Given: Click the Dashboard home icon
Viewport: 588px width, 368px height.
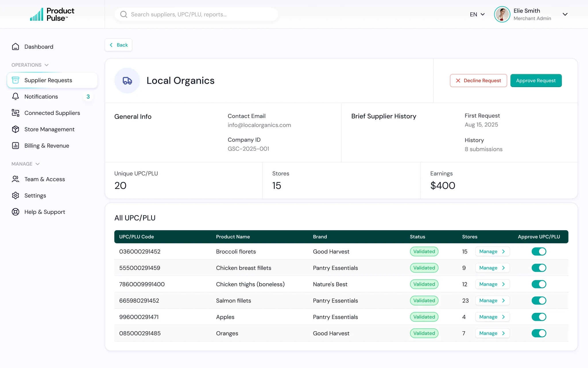Looking at the screenshot, I should (16, 47).
